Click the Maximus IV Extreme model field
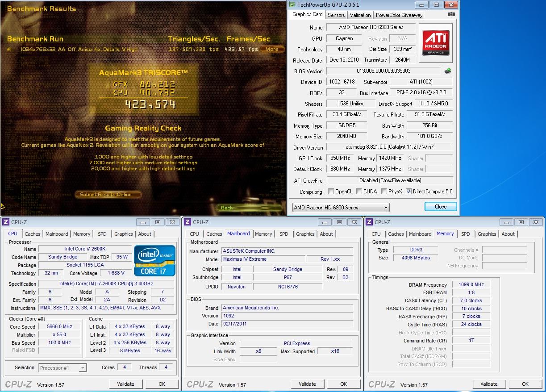The image size is (546, 392). tap(263, 259)
